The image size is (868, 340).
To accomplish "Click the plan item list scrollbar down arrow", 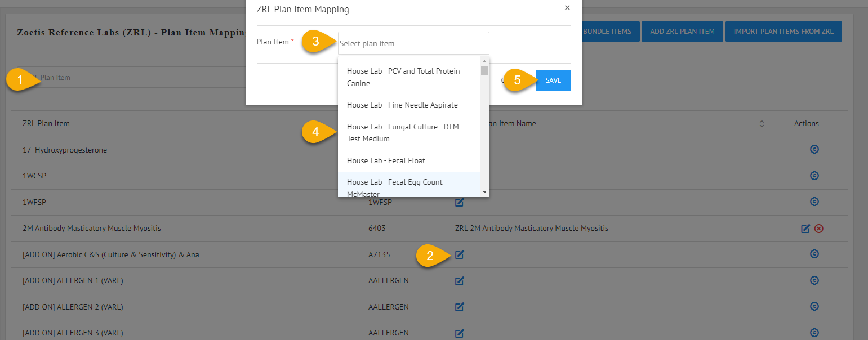I will [484, 192].
